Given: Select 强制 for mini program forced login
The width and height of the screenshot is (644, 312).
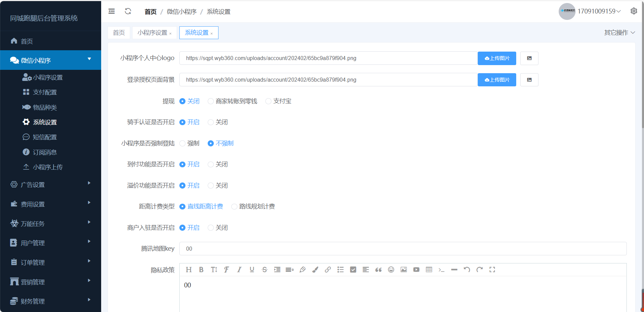Looking at the screenshot, I should coord(182,143).
